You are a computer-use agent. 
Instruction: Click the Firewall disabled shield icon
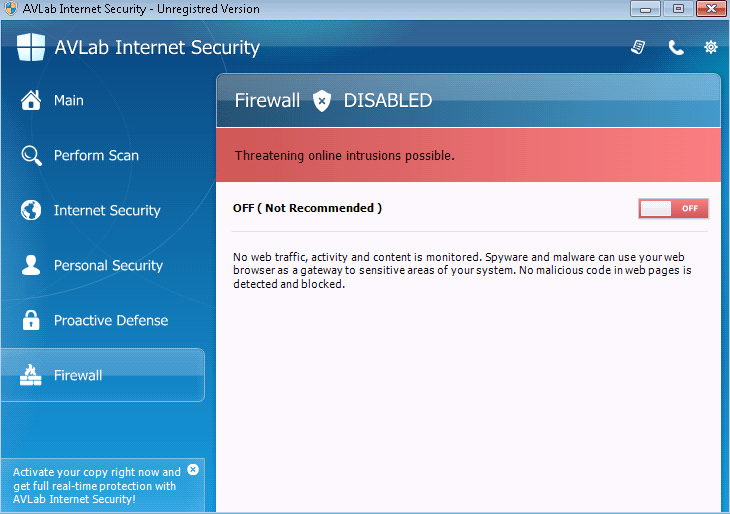pos(321,100)
